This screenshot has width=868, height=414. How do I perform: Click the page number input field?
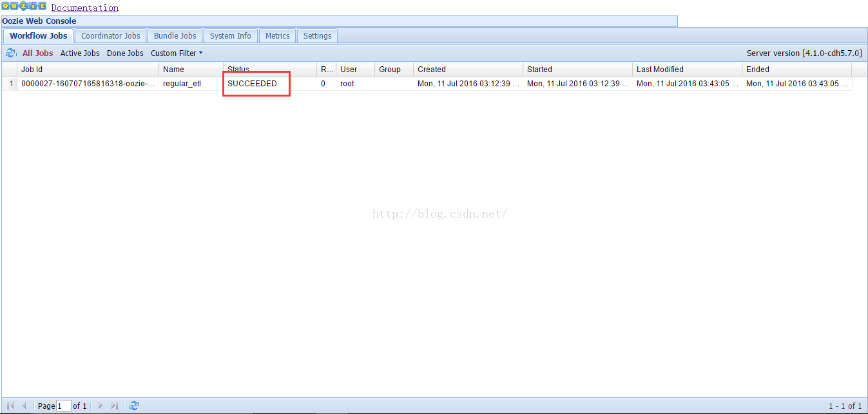click(64, 406)
